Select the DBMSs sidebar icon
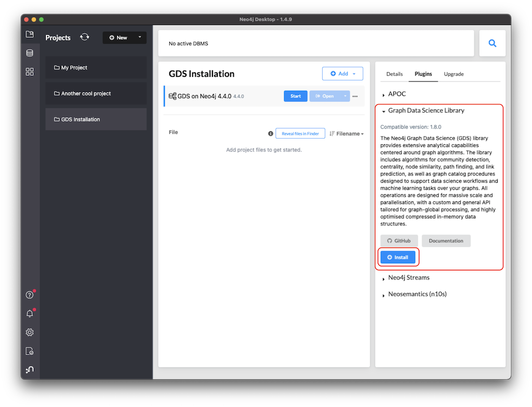The height and width of the screenshot is (407, 532). coord(30,52)
